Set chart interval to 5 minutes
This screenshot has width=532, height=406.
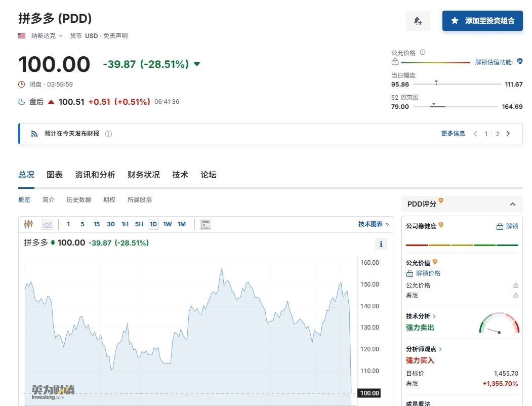pyautogui.click(x=83, y=224)
